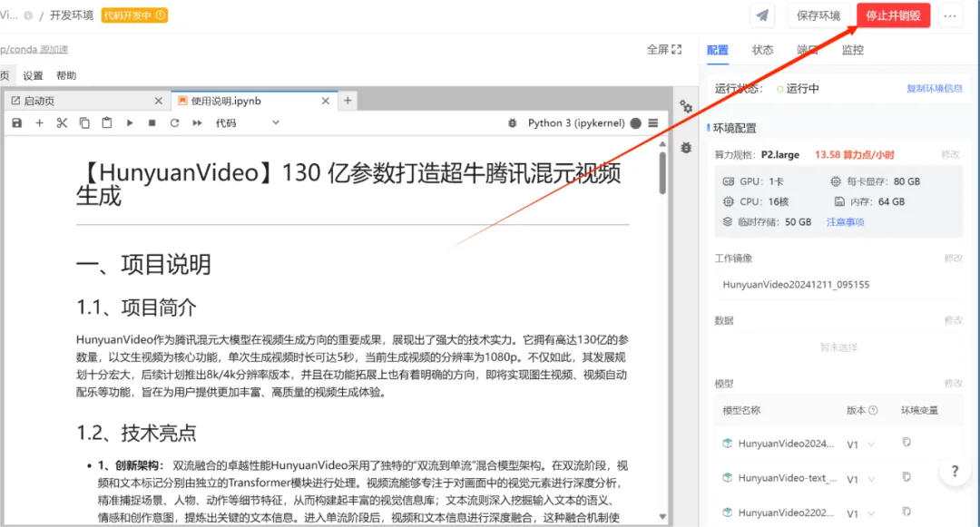Run the selected cell with play icon
This screenshot has width=980, height=527.
pyautogui.click(x=130, y=123)
